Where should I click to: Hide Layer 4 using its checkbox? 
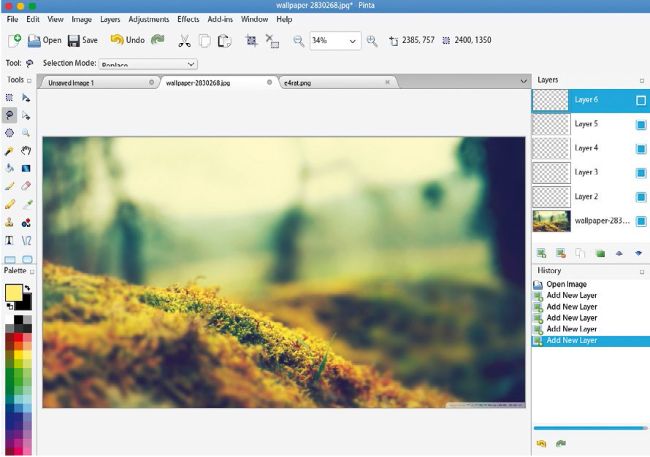(x=641, y=148)
